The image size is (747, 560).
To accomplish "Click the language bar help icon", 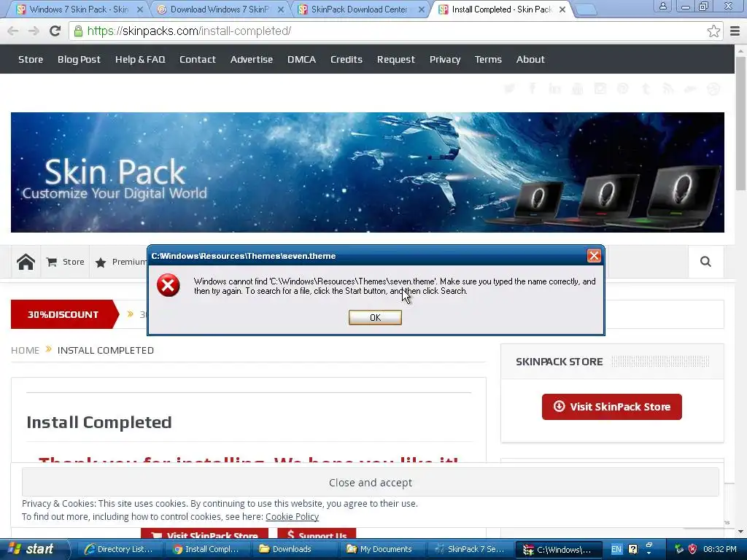I will [632, 549].
